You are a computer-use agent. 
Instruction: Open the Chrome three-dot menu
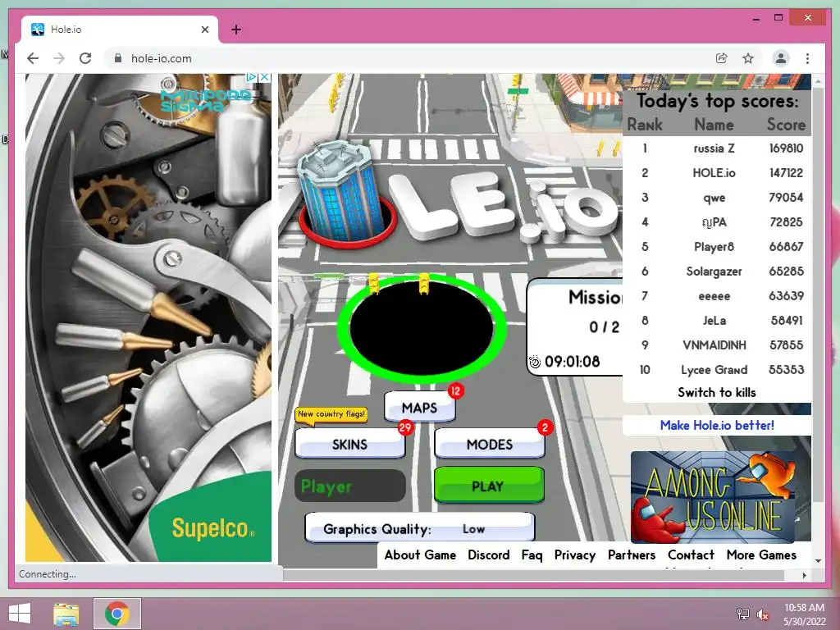[x=807, y=58]
